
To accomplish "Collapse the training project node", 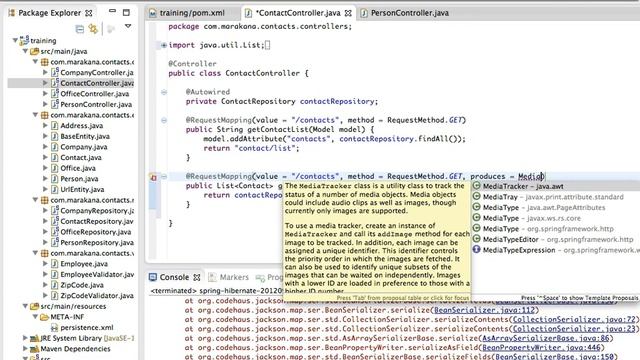I will pyautogui.click(x=15, y=40).
